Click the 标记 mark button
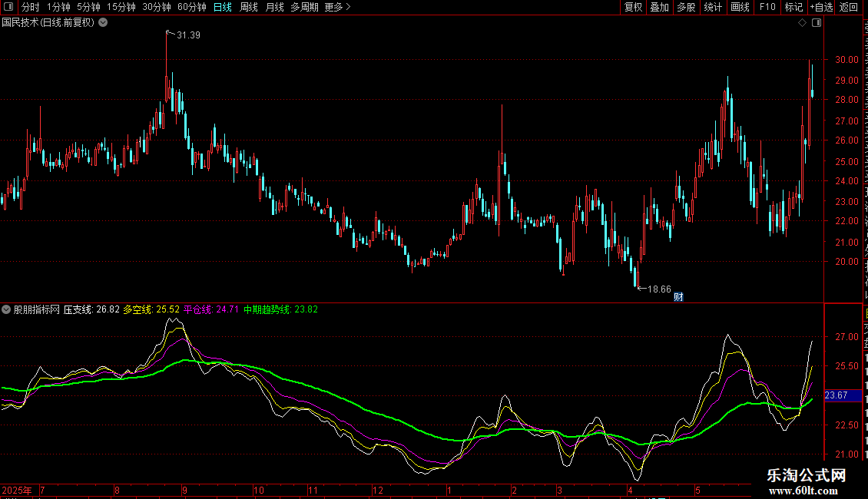Screen dimensions: 868x499 pyautogui.click(x=793, y=7)
